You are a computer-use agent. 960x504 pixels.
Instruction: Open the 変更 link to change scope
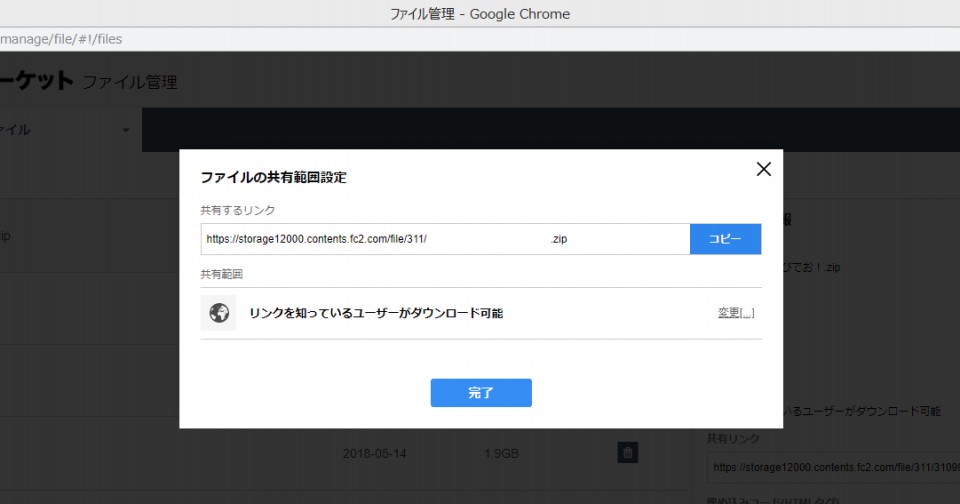(735, 313)
